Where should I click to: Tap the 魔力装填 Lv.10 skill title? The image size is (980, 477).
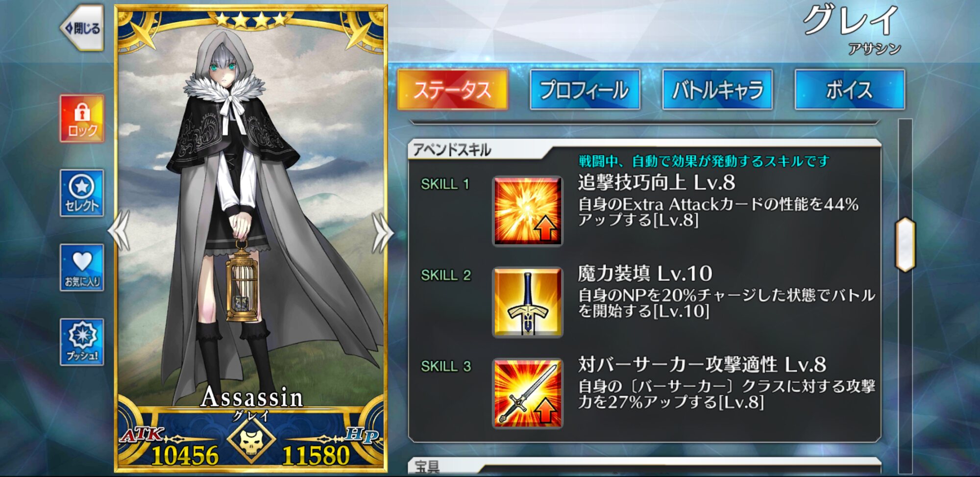click(x=645, y=274)
